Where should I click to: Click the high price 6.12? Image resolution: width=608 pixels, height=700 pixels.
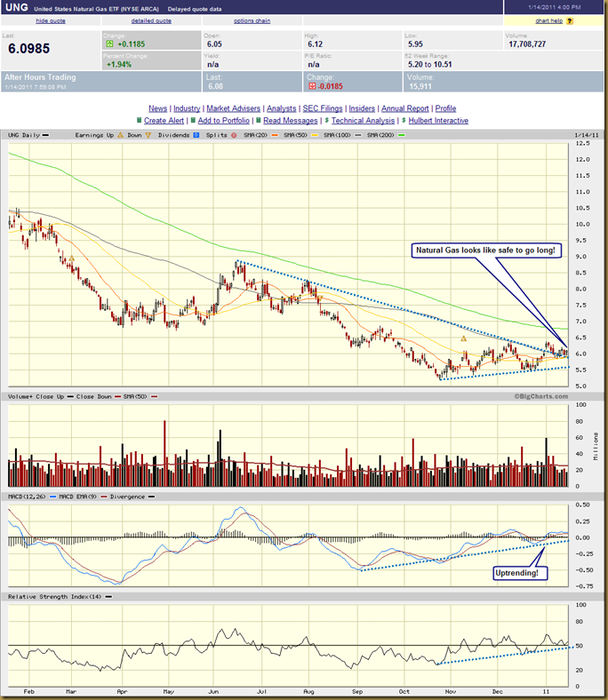coord(315,44)
